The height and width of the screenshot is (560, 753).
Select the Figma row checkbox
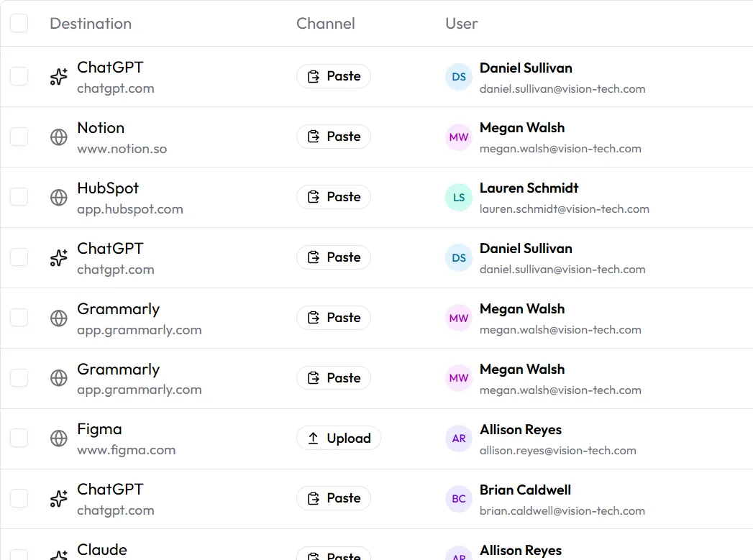[x=19, y=438]
